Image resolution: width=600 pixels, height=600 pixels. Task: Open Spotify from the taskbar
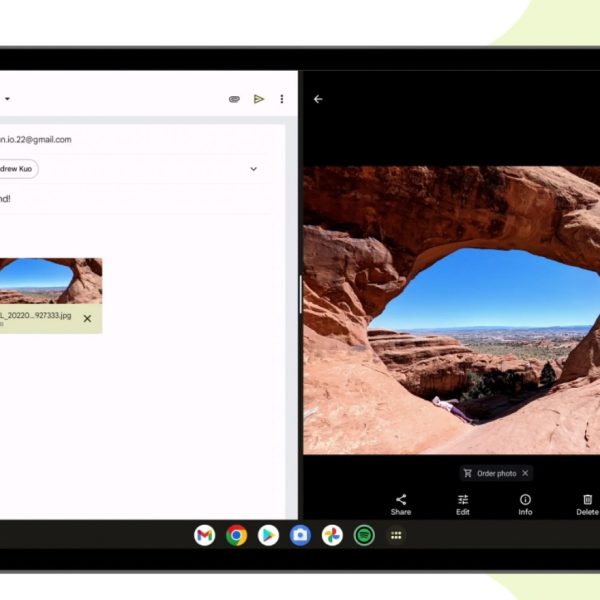364,535
